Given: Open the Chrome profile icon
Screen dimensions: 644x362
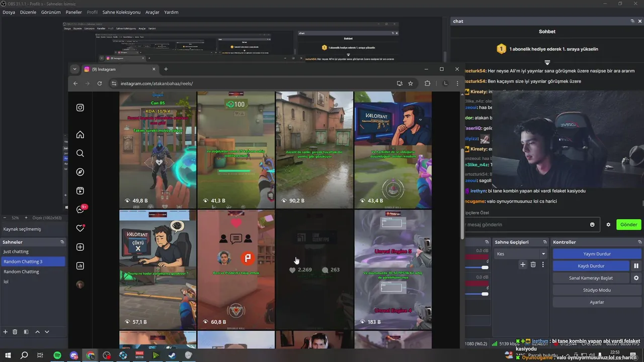Looking at the screenshot, I should 445,83.
